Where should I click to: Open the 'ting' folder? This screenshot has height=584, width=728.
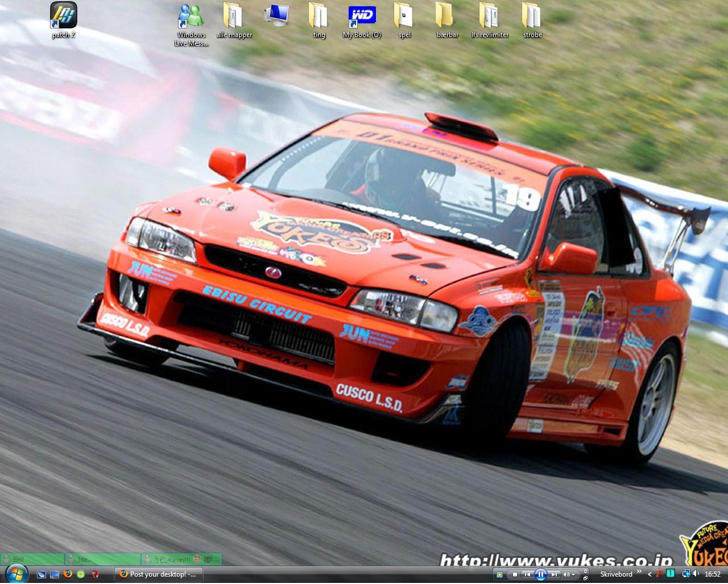pyautogui.click(x=319, y=20)
